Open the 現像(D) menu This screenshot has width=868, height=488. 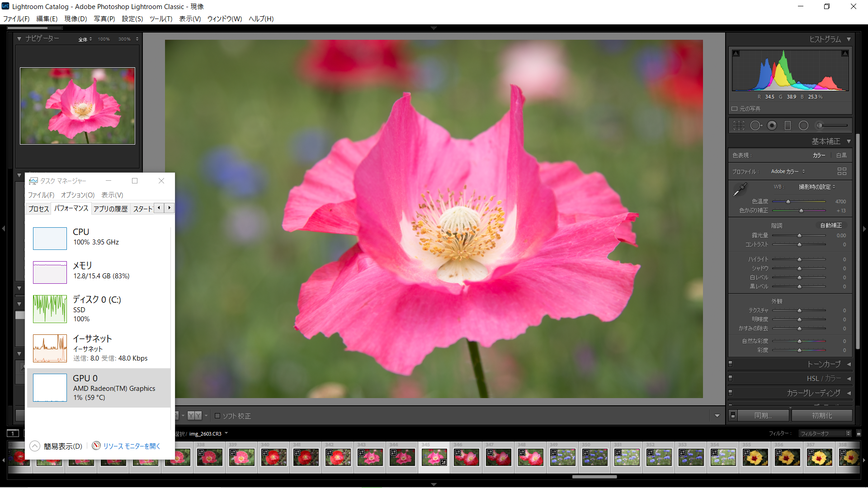75,19
